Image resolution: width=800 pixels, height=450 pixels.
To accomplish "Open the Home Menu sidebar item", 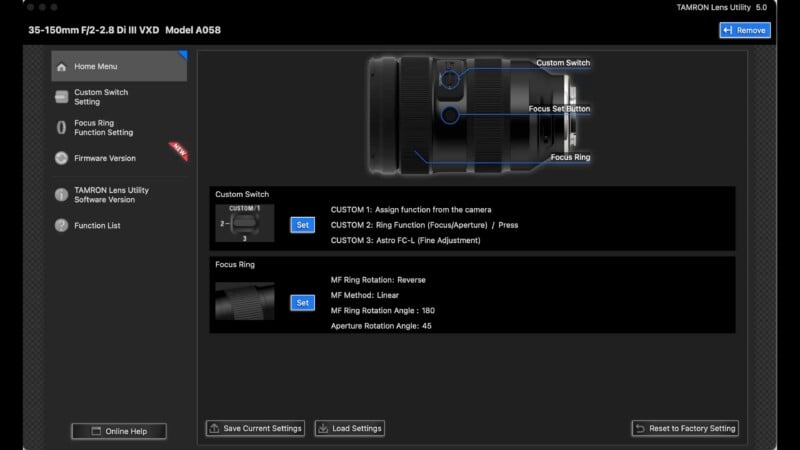I will (119, 66).
